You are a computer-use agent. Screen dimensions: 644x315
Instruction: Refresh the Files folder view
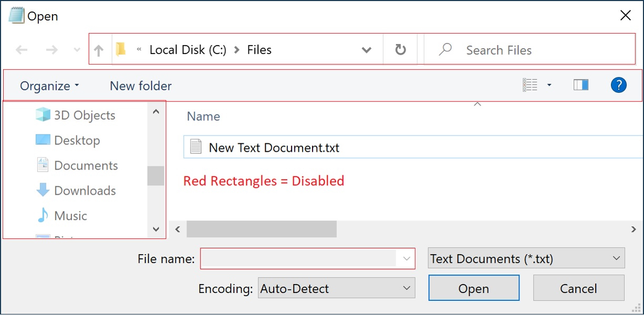[400, 49]
